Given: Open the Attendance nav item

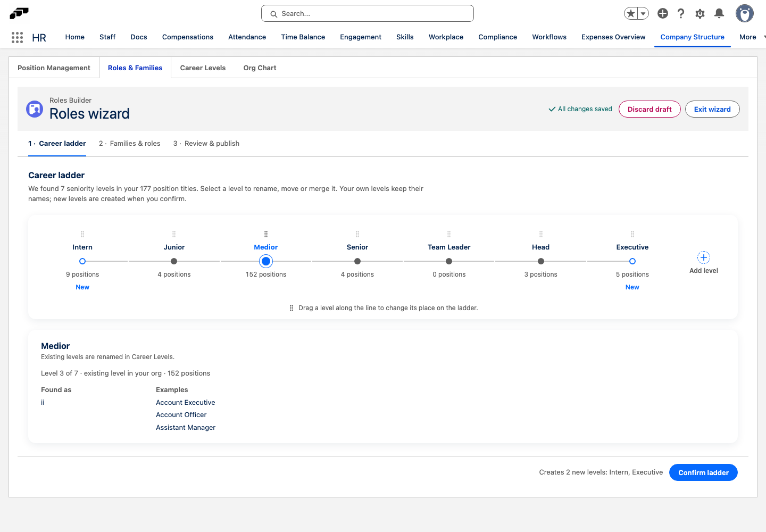Looking at the screenshot, I should pyautogui.click(x=247, y=37).
